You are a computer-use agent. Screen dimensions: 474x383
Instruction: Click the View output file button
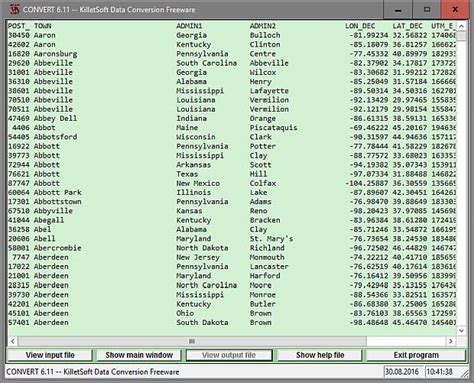229,355
